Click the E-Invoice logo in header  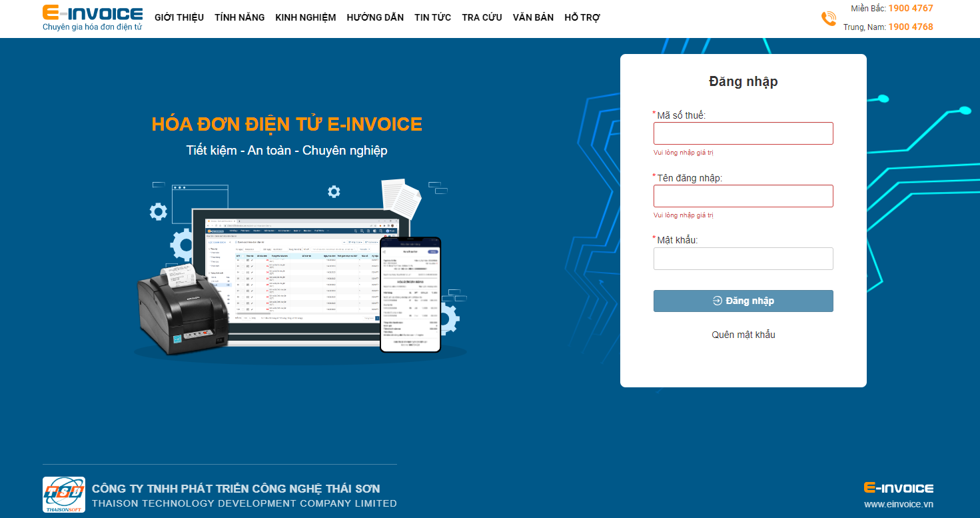tap(93, 18)
